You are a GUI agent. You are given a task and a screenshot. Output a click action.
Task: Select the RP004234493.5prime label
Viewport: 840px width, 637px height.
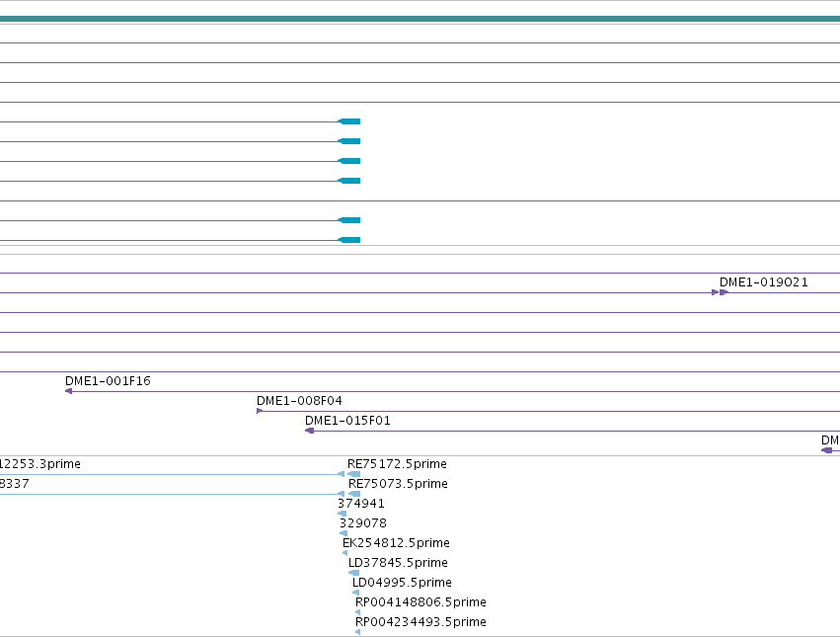coord(420,622)
